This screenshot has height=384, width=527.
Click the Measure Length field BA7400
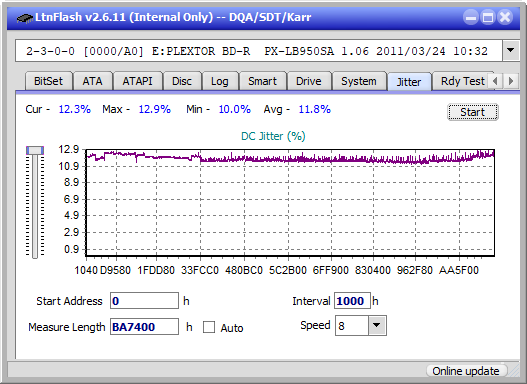pyautogui.click(x=145, y=327)
